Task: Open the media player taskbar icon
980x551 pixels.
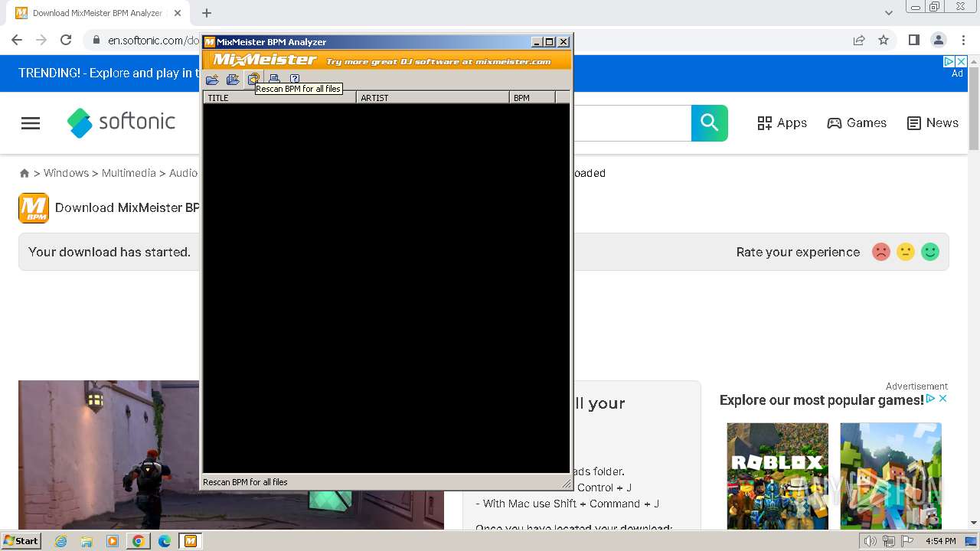Action: (113, 541)
